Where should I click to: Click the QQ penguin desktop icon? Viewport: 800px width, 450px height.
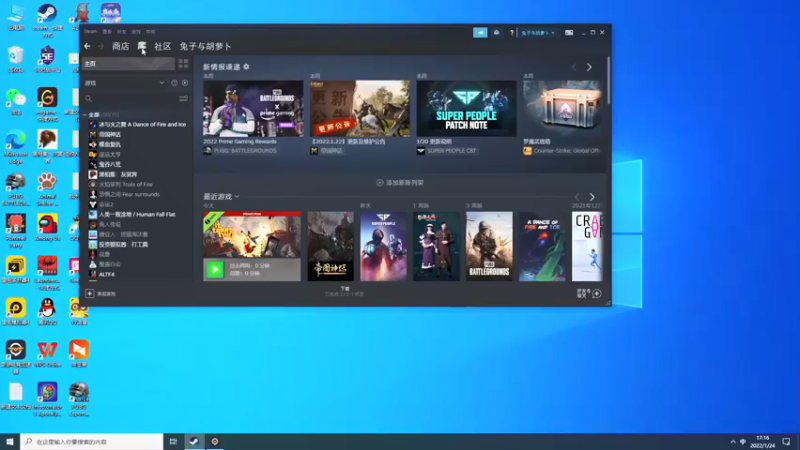click(x=47, y=312)
